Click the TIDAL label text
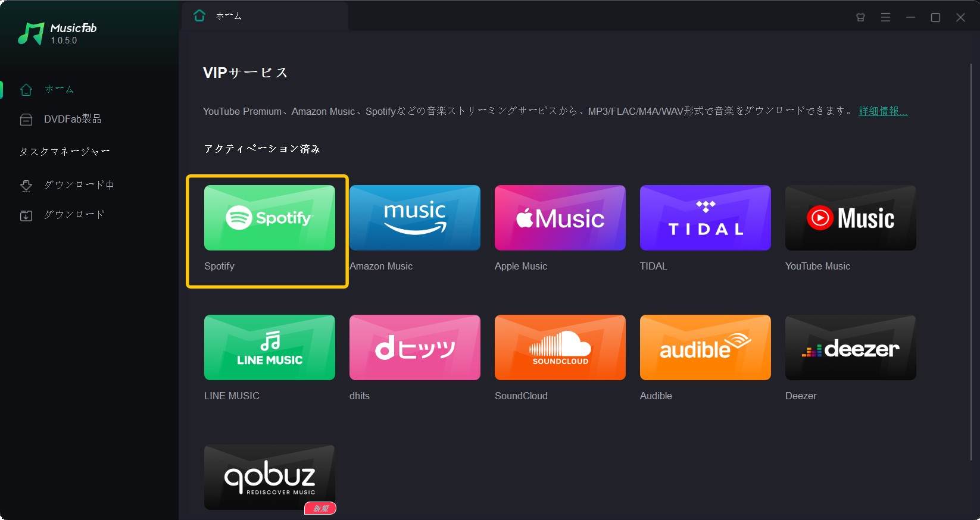 tap(654, 266)
